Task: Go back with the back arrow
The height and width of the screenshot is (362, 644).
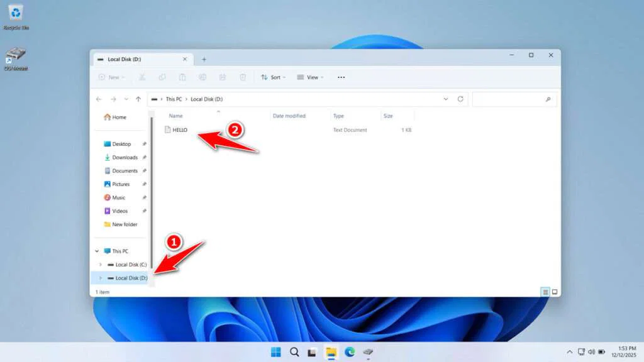Action: 99,99
